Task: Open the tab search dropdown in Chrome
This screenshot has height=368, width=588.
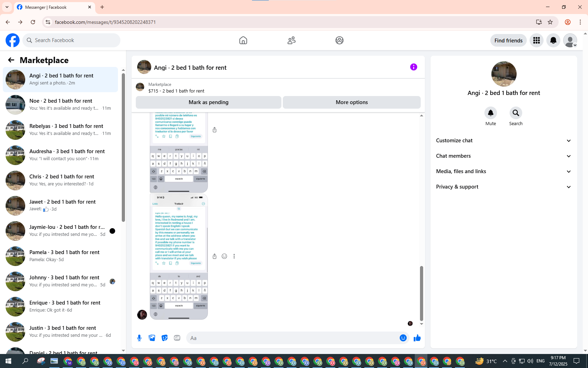Action: point(7,7)
